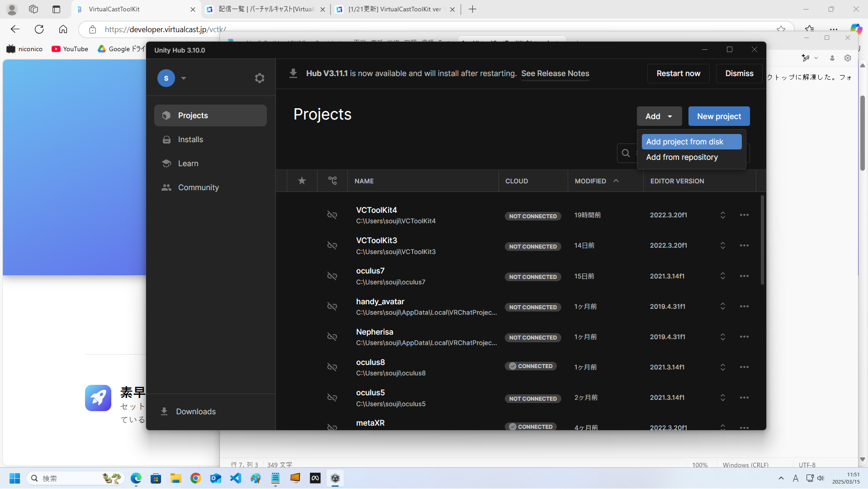Change editor version for VCToolKit4
Image resolution: width=868 pixels, height=489 pixels.
click(722, 215)
